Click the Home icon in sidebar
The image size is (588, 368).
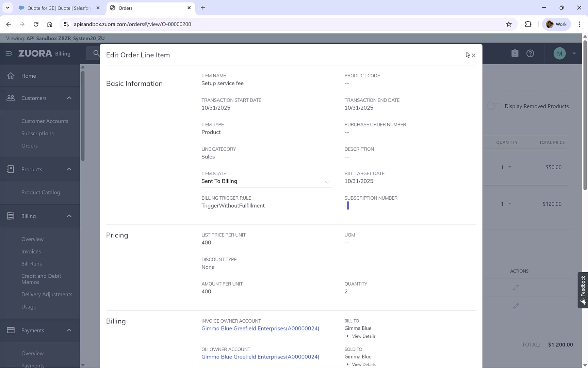click(x=11, y=76)
